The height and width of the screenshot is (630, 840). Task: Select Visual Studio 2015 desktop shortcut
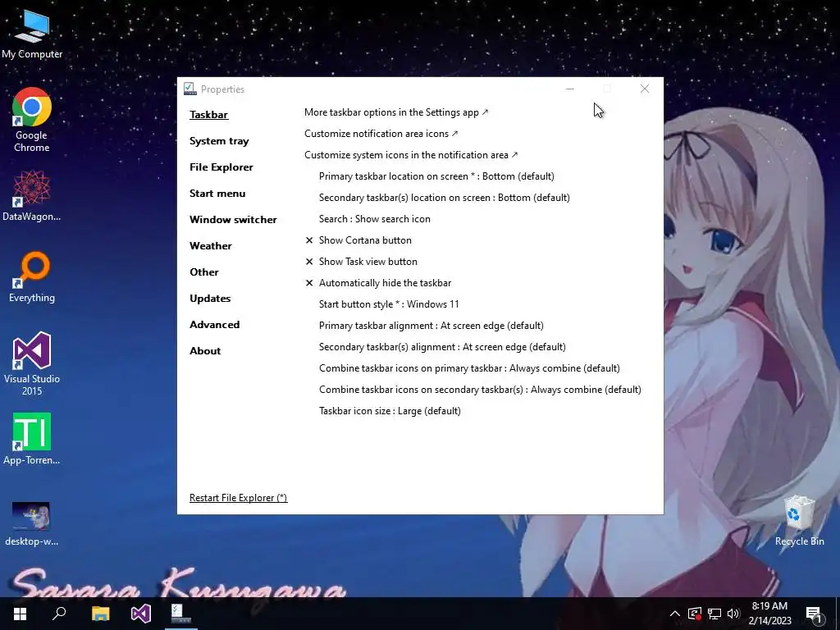[x=32, y=363]
